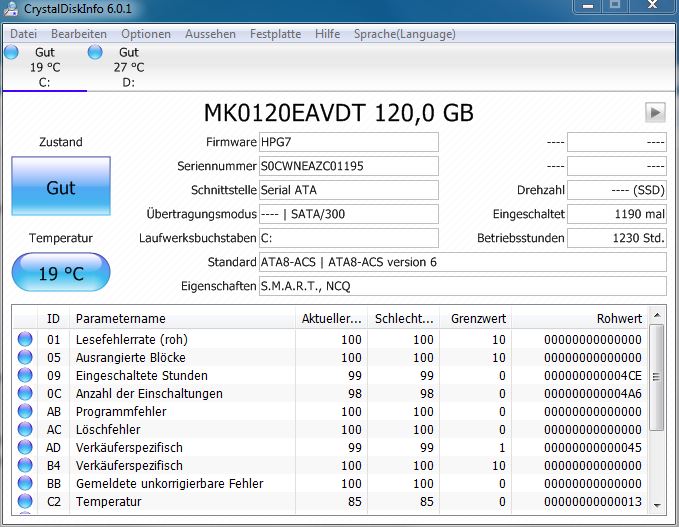Open the Aussehen menu
This screenshot has width=679, height=527.
[x=210, y=34]
